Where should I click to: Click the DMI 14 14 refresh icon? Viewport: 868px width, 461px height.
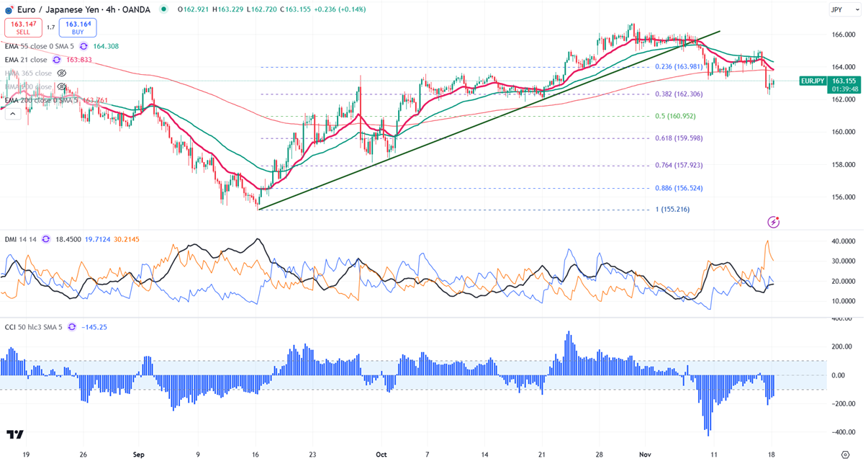[46, 239]
